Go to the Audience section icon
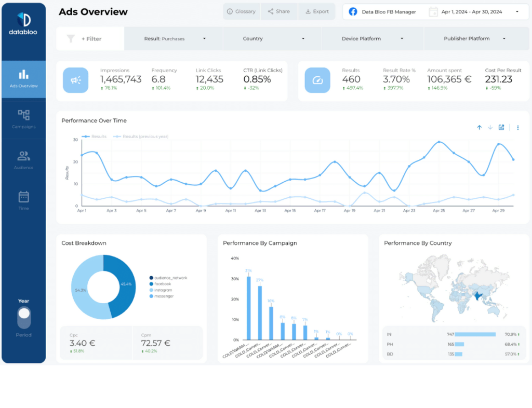532x408 pixels. (24, 156)
